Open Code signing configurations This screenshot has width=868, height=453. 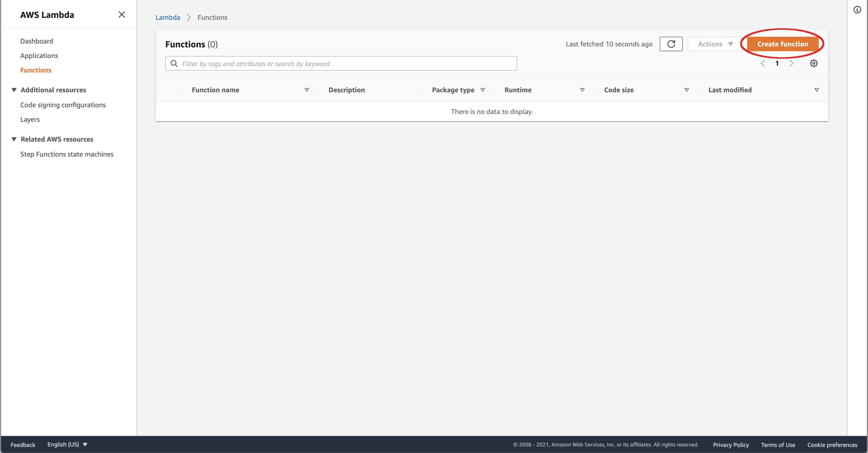click(63, 105)
